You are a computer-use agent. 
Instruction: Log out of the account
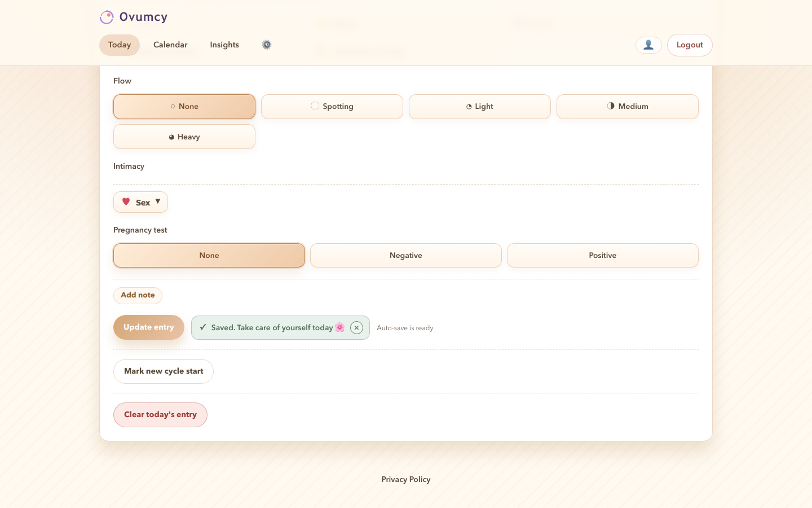[x=690, y=45]
